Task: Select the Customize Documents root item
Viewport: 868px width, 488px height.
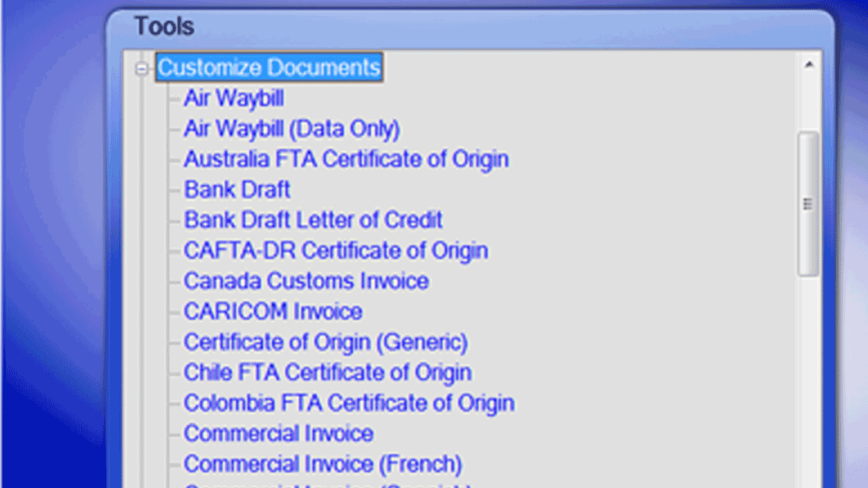Action: click(x=269, y=67)
